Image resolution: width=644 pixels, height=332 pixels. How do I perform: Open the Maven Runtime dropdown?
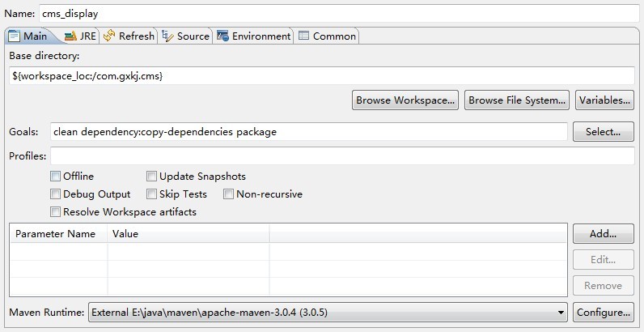click(x=561, y=312)
